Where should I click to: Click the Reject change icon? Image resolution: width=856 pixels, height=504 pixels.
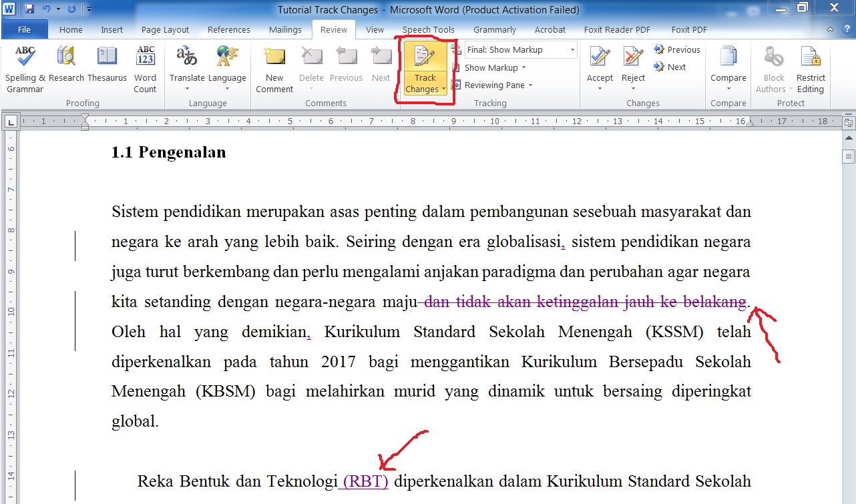pyautogui.click(x=633, y=58)
